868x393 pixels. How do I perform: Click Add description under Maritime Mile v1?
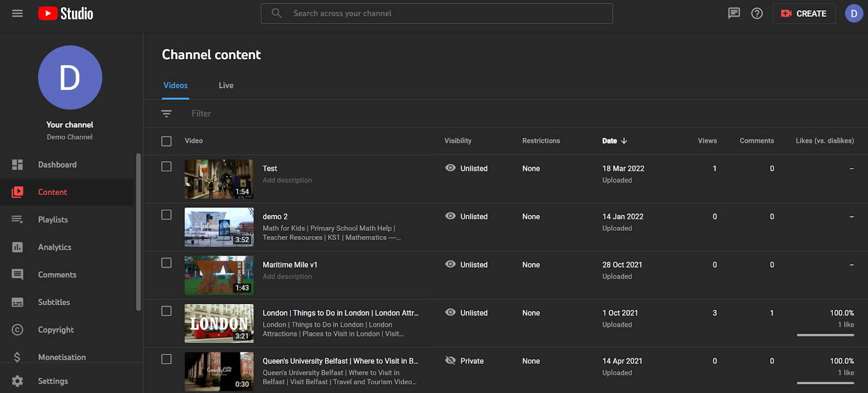click(288, 276)
